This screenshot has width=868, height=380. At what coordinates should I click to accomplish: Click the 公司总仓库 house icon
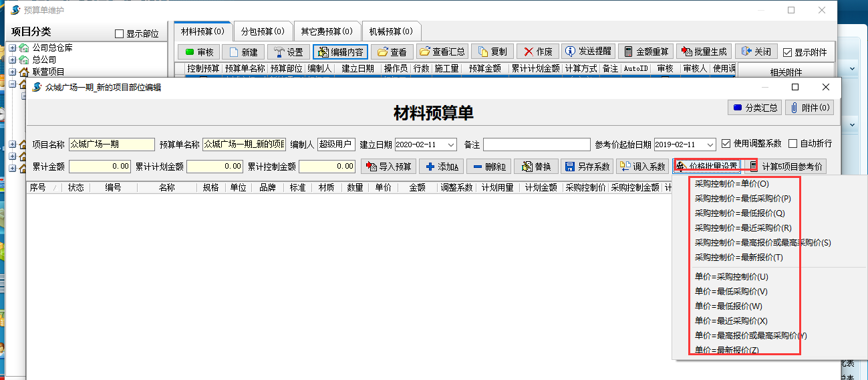pyautogui.click(x=24, y=47)
